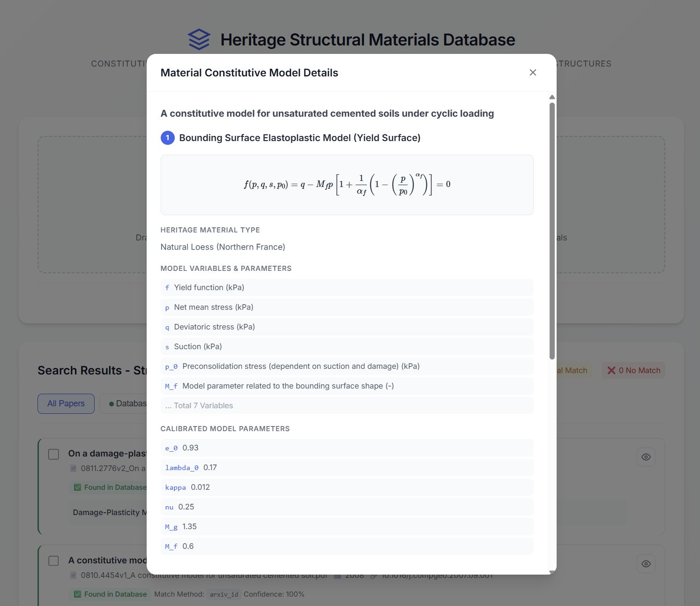This screenshot has height=606, width=700.
Task: Click the yield surface equation box
Action: pos(347,185)
